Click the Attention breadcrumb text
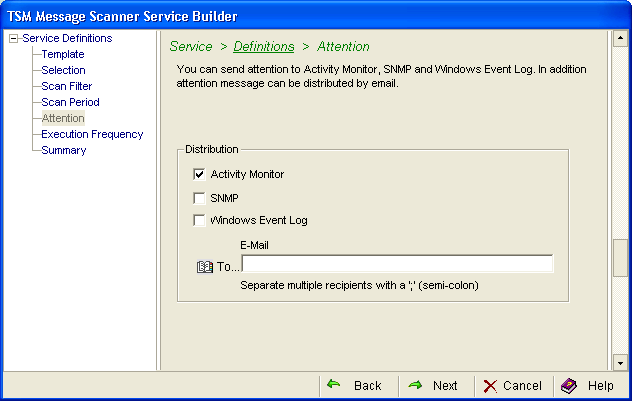632x401 pixels. pyautogui.click(x=343, y=47)
